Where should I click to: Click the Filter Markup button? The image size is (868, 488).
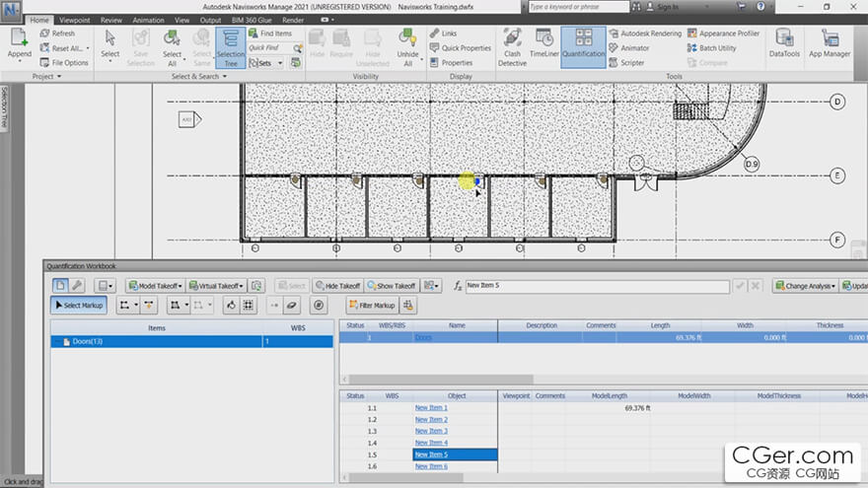click(x=372, y=305)
